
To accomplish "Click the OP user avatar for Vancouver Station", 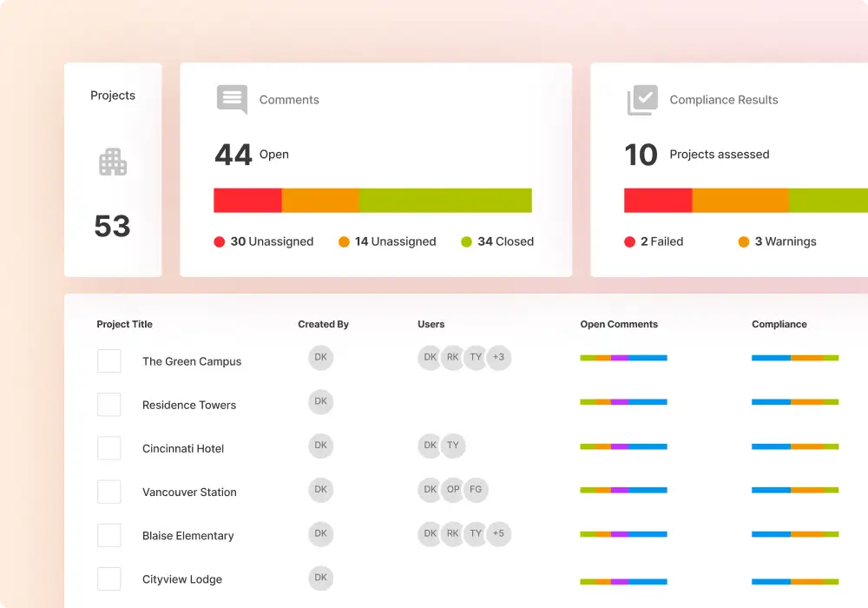I will click(x=453, y=489).
